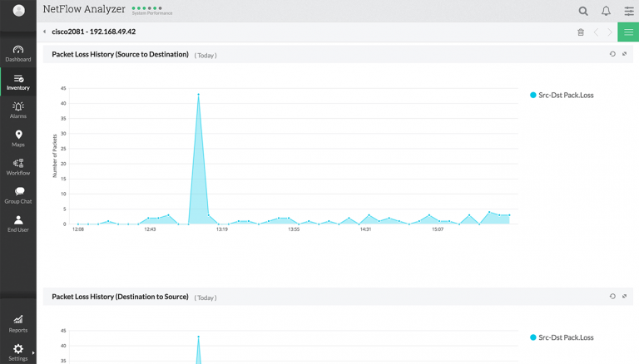Open Group Chat from sidebar

[x=18, y=195]
